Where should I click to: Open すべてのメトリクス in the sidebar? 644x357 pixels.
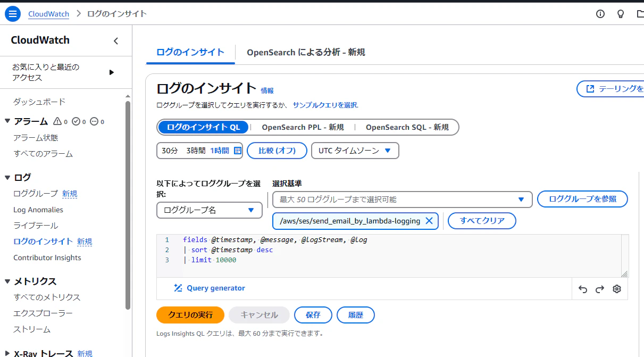tap(47, 297)
